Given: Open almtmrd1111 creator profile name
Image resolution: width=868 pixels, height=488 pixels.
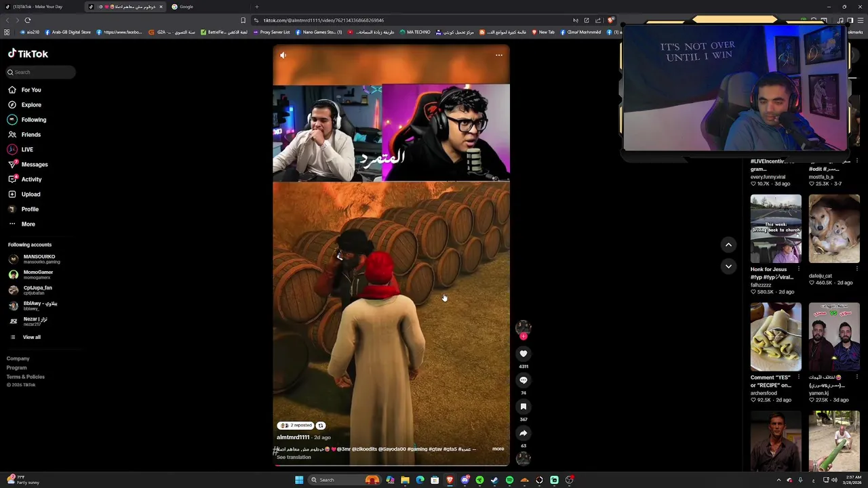Looking at the screenshot, I should click(x=293, y=437).
